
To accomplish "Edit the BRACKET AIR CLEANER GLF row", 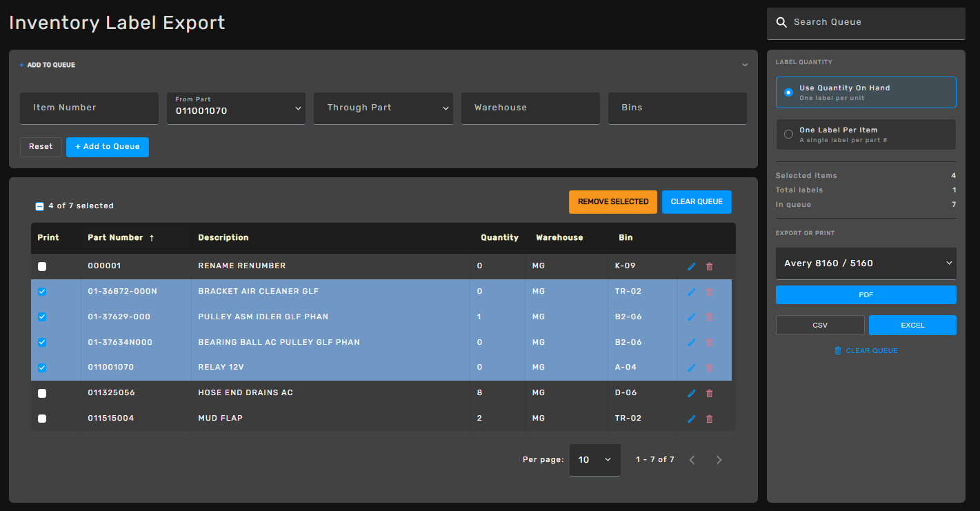I will click(692, 292).
